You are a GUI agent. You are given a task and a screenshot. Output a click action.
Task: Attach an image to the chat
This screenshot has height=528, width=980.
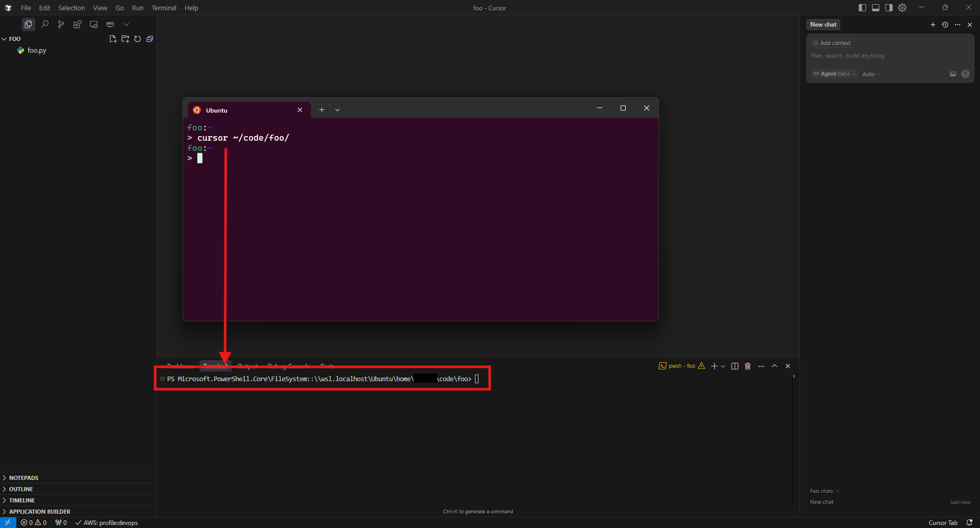coord(953,74)
